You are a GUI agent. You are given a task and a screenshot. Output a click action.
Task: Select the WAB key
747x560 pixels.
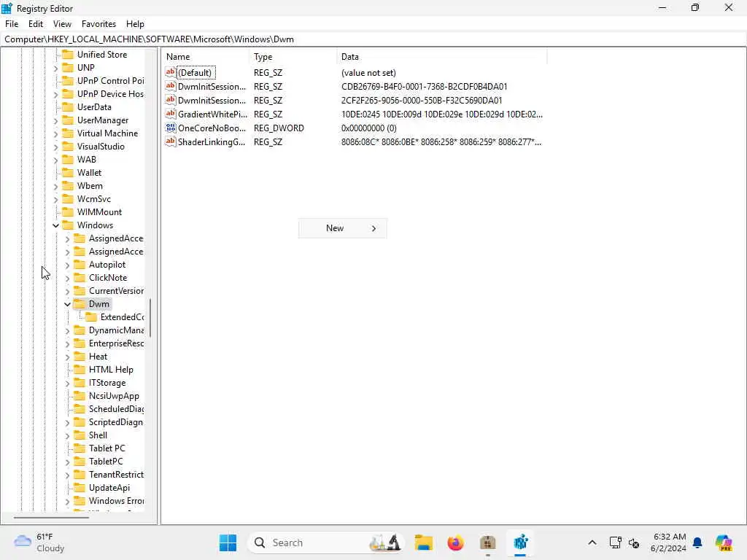(87, 160)
